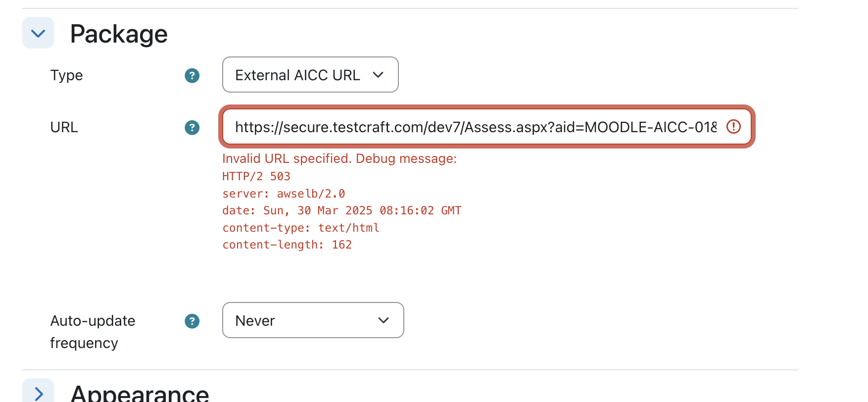Screen dimensions: 868x402
Task: Click the arrow on the External AICC URL selector
Action: pyautogui.click(x=378, y=75)
